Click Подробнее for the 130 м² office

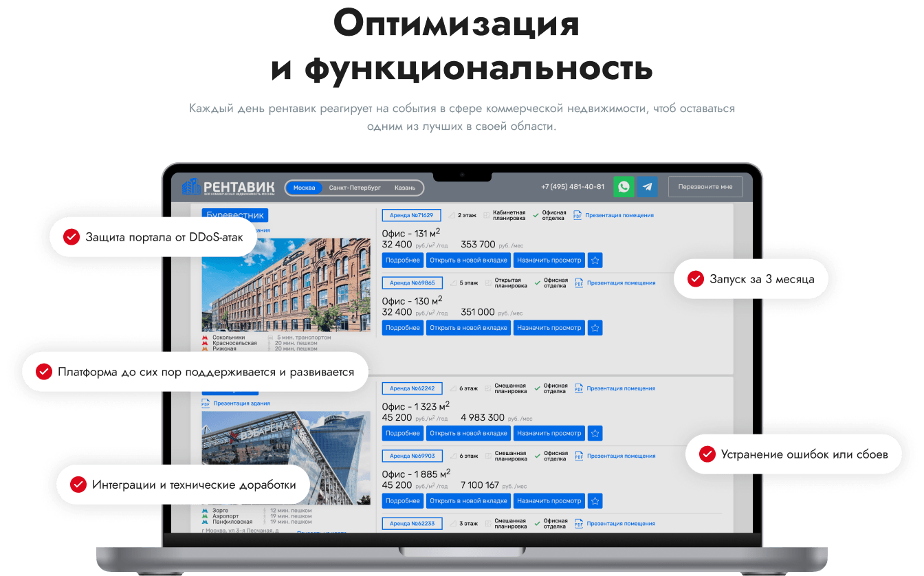pyautogui.click(x=403, y=328)
